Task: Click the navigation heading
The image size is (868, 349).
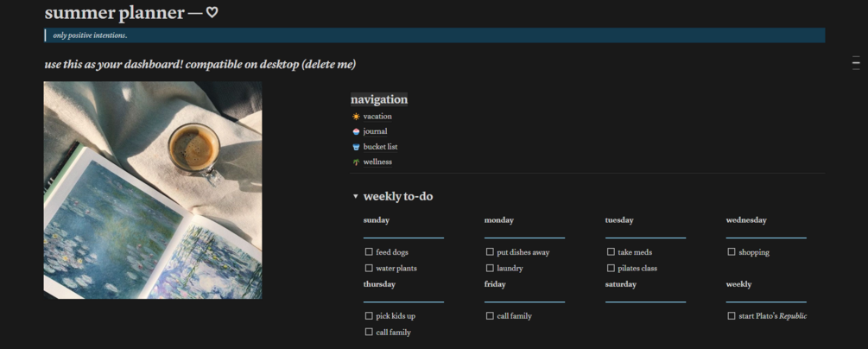Action: [x=379, y=99]
